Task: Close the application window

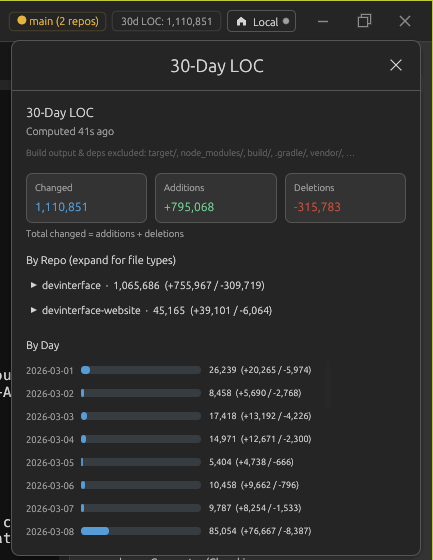Action: click(x=405, y=21)
